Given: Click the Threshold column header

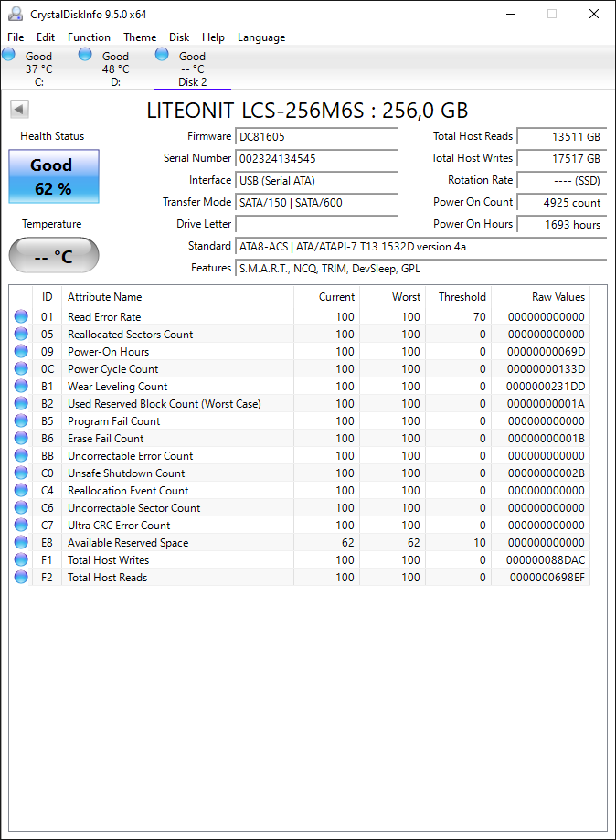Looking at the screenshot, I should pyautogui.click(x=459, y=297).
